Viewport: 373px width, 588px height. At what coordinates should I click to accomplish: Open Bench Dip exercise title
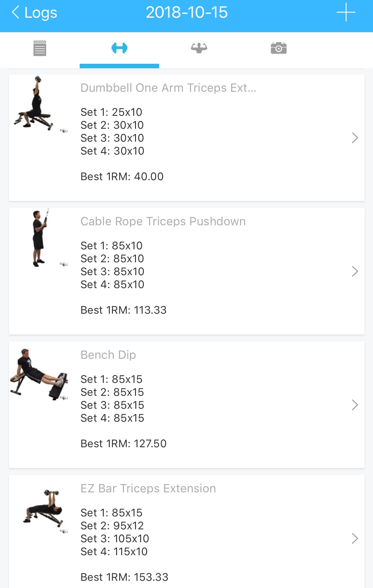click(108, 355)
